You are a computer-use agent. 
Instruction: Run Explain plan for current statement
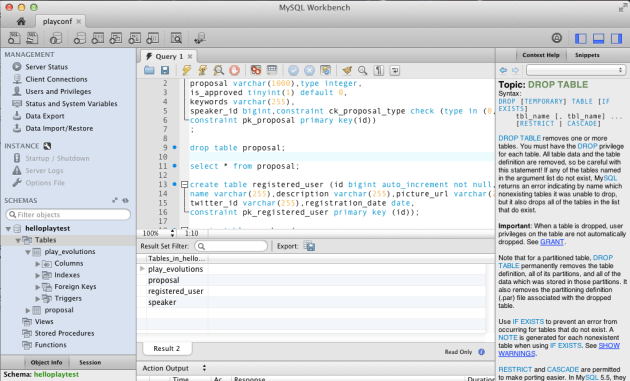pyautogui.click(x=219, y=70)
